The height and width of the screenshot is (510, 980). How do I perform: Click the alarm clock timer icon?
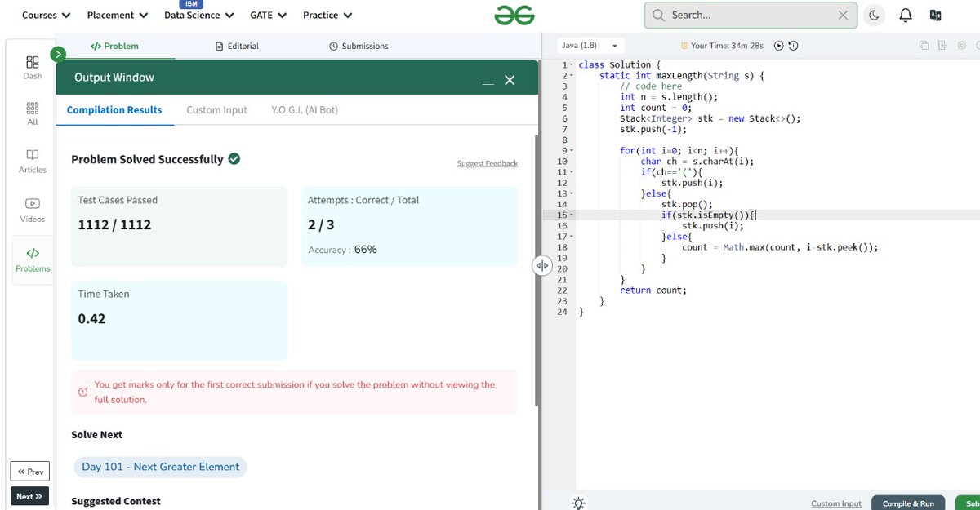684,46
